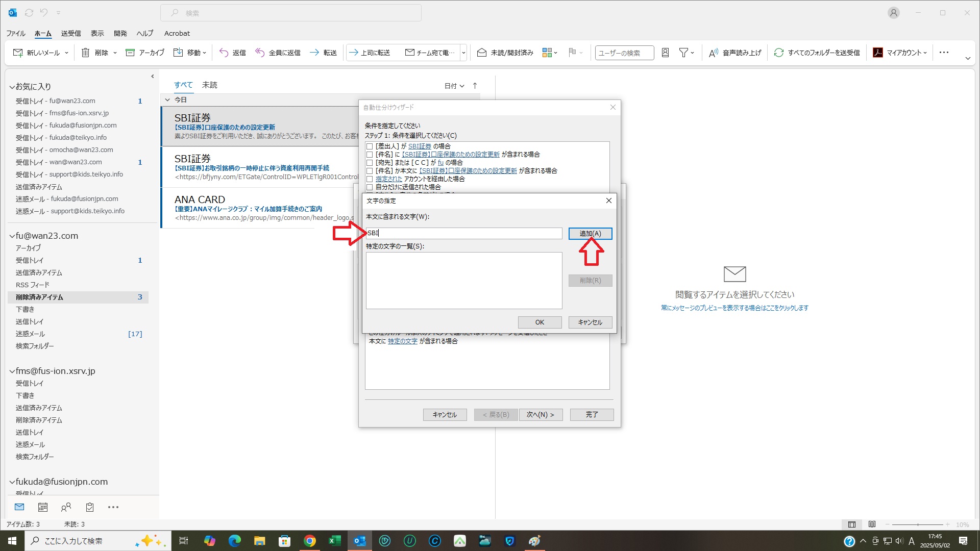Check the 指定された アカウントを経由した場合 checkbox

coord(370,179)
